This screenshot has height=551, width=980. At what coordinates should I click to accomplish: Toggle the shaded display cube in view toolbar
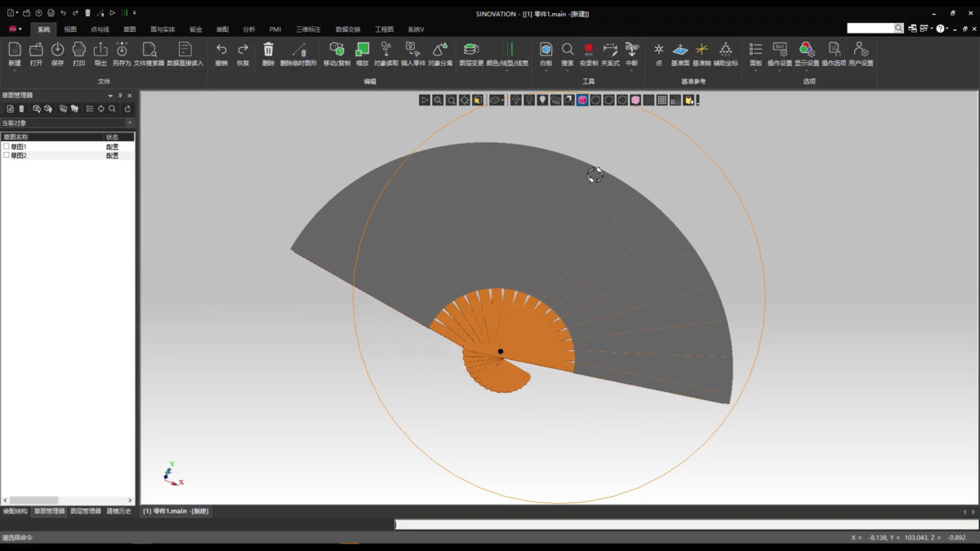click(582, 100)
